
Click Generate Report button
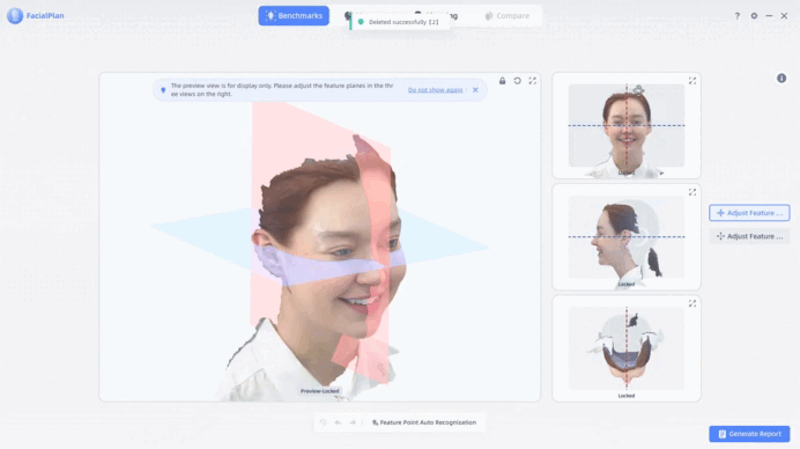pyautogui.click(x=749, y=434)
